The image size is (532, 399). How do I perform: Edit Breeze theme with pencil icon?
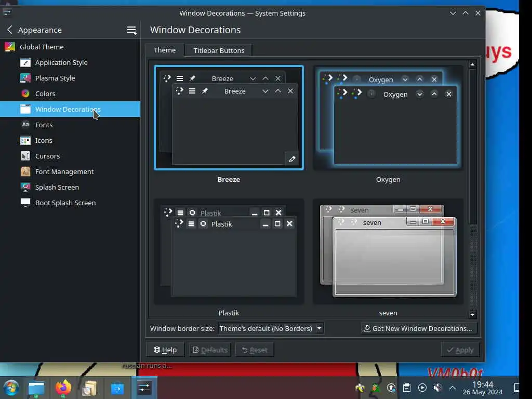coord(292,159)
